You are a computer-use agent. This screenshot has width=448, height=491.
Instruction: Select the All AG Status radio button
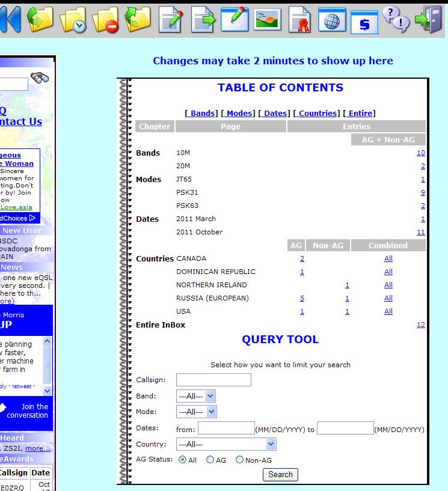coord(182,459)
